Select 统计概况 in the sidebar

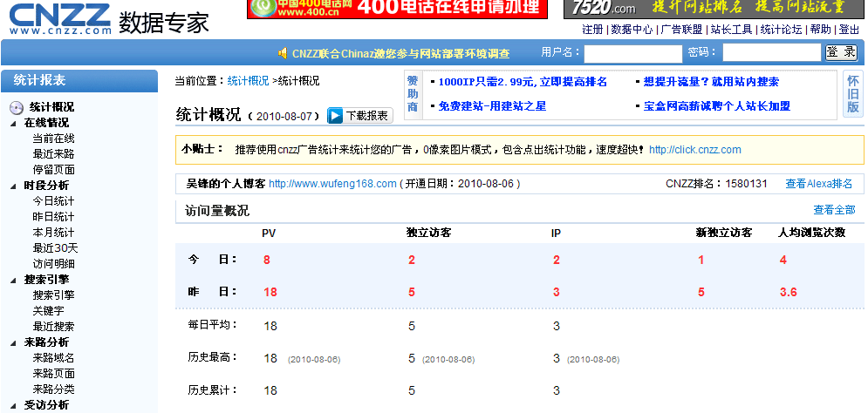tap(51, 107)
